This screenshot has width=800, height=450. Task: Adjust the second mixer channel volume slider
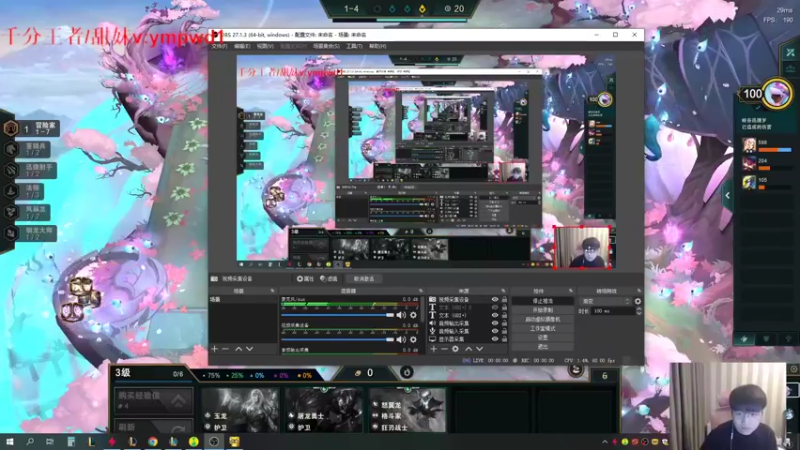coord(337,339)
